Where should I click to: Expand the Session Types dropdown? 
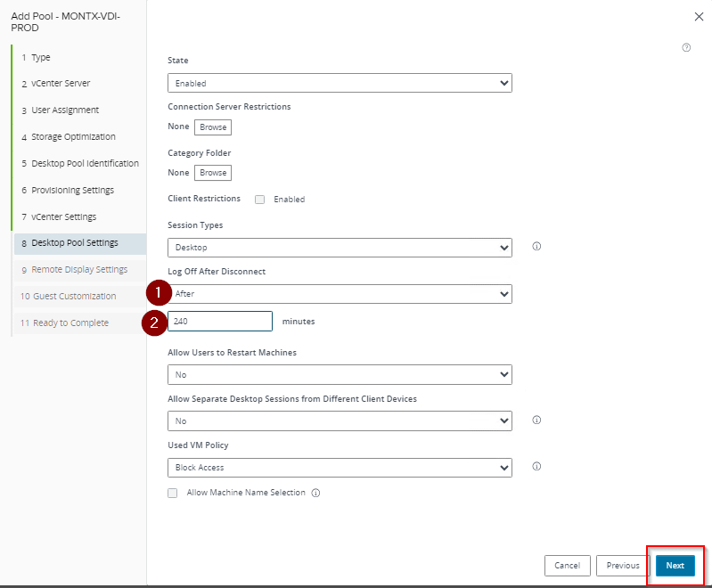click(340, 247)
